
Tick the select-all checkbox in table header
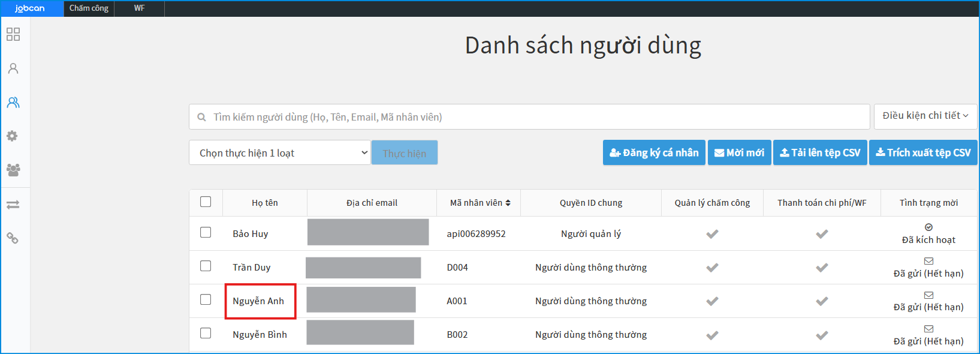pos(206,202)
